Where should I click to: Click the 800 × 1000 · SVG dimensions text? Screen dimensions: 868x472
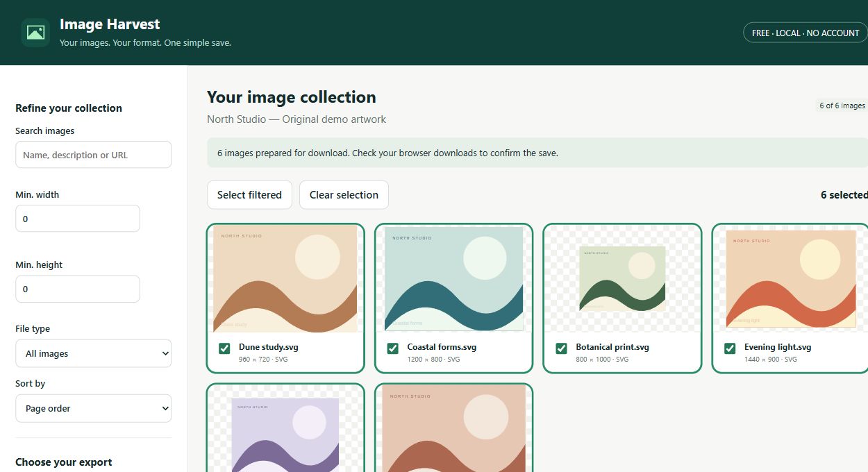(602, 360)
